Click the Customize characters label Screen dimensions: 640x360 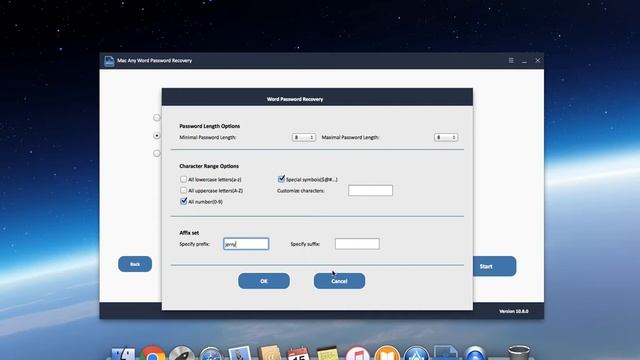tap(301, 191)
